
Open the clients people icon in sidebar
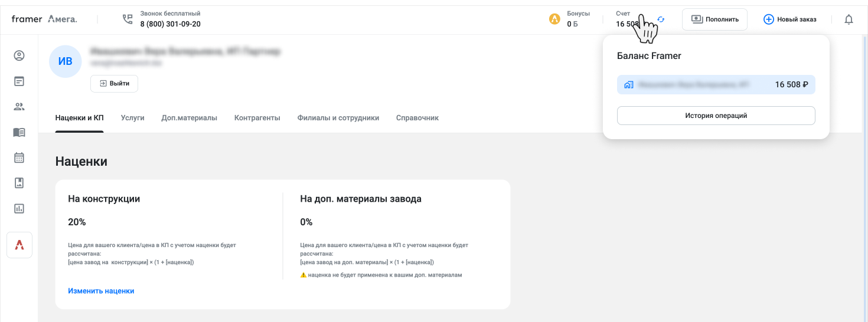click(19, 107)
